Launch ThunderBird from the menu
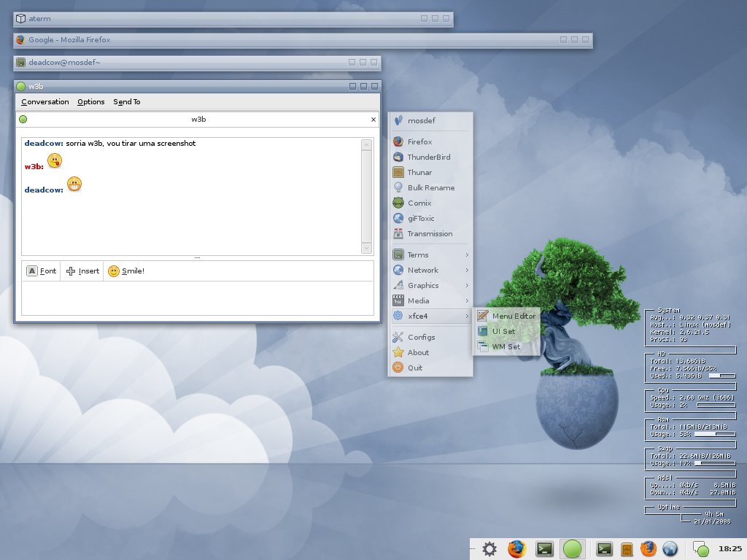Image resolution: width=747 pixels, height=560 pixels. tap(430, 157)
